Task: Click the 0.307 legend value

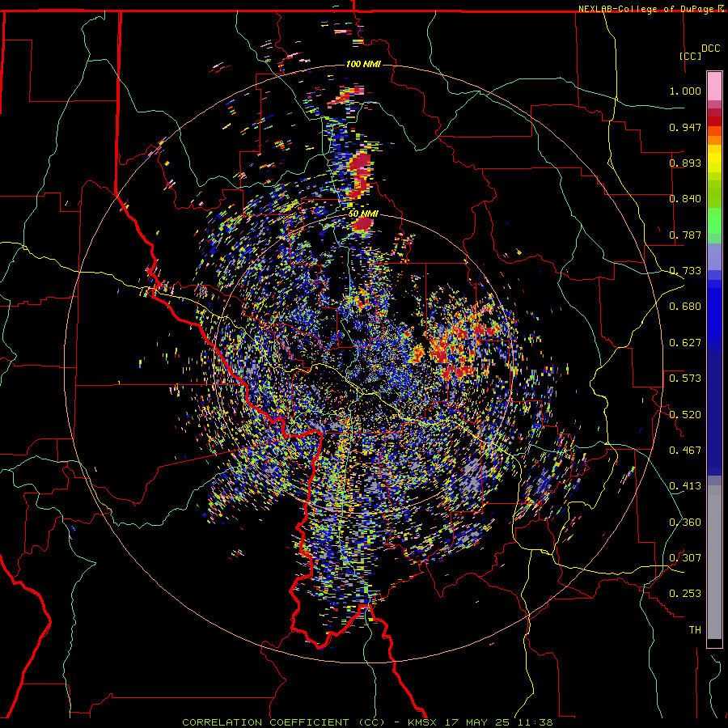Action: click(x=685, y=558)
